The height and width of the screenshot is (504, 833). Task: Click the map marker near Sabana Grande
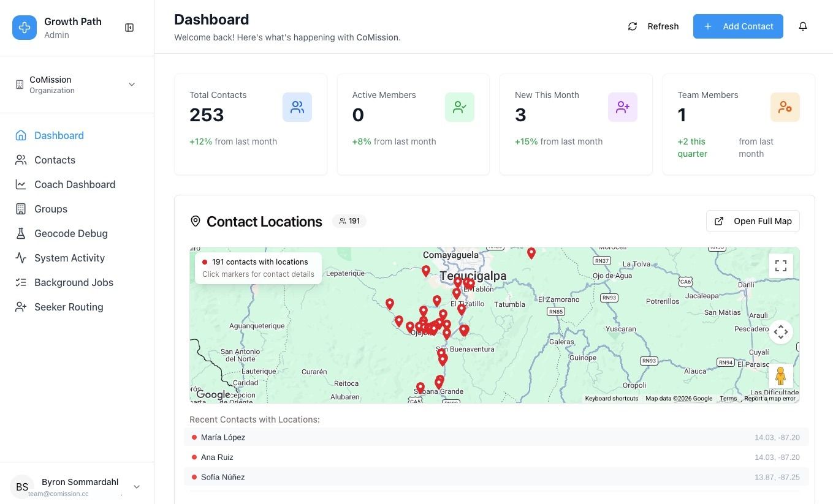click(420, 388)
